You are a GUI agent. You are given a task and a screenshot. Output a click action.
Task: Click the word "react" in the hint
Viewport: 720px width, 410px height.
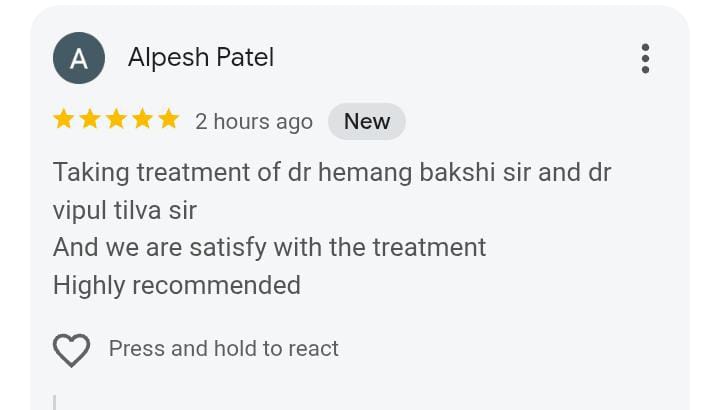(314, 349)
